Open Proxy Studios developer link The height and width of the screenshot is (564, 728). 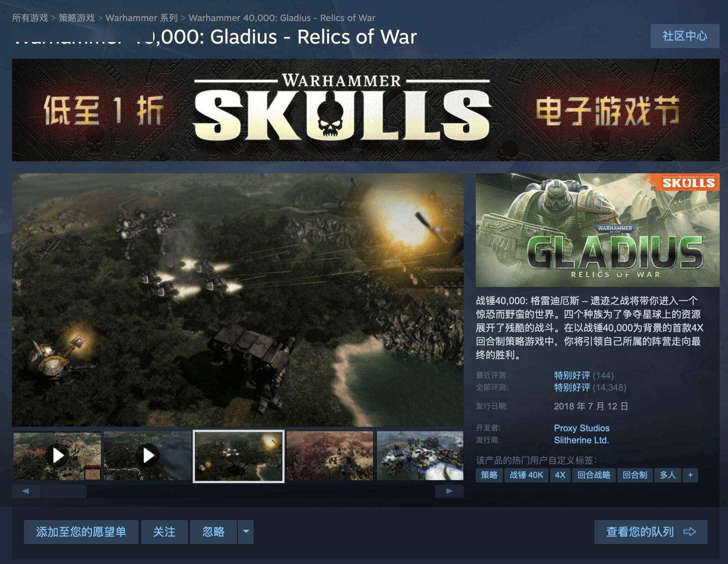click(581, 428)
